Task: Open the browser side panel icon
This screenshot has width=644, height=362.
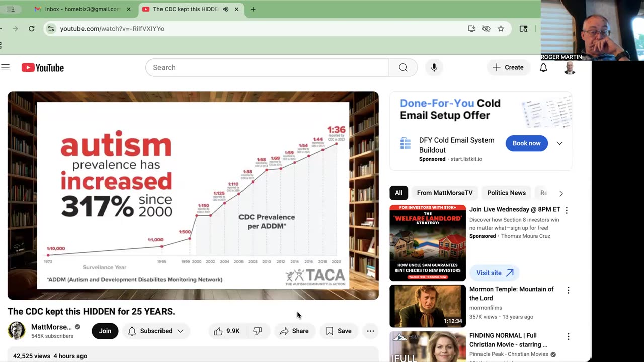Action: tap(523, 29)
